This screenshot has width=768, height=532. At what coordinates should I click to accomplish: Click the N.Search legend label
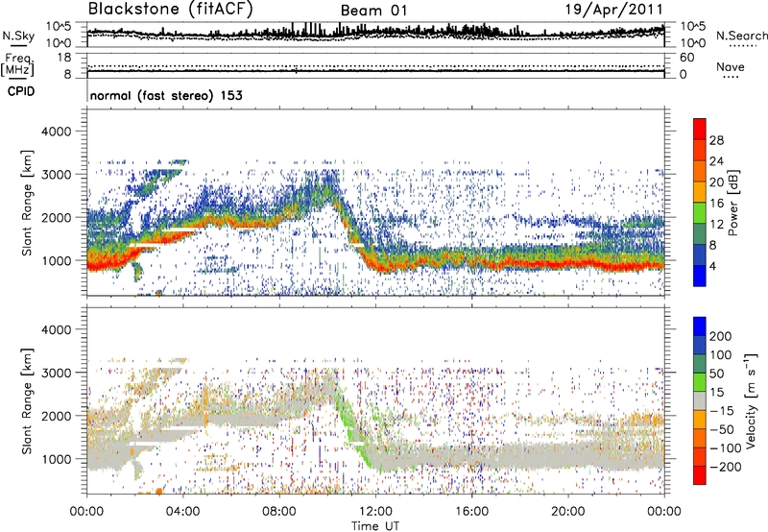(741, 36)
